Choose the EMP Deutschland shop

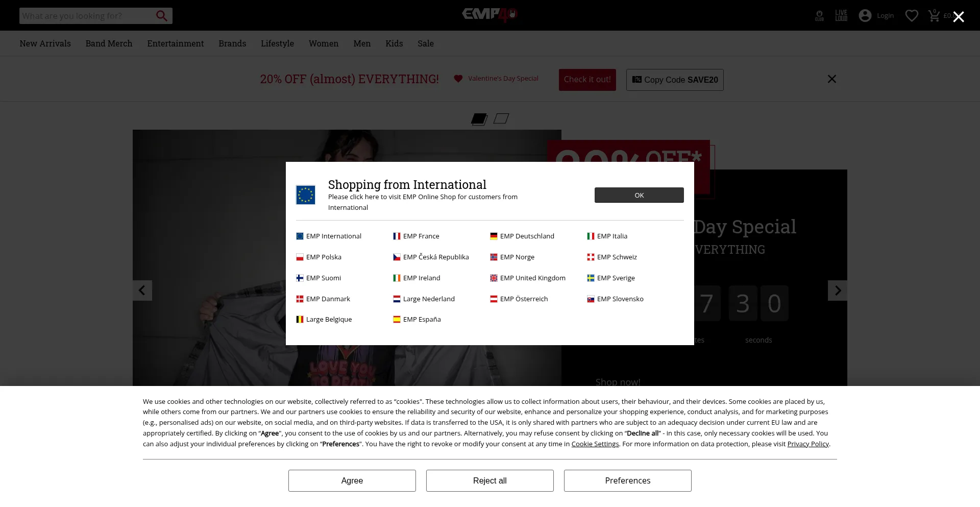522,236
